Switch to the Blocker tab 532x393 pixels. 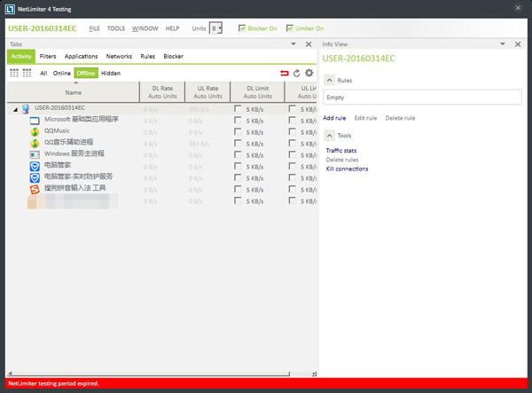[174, 57]
